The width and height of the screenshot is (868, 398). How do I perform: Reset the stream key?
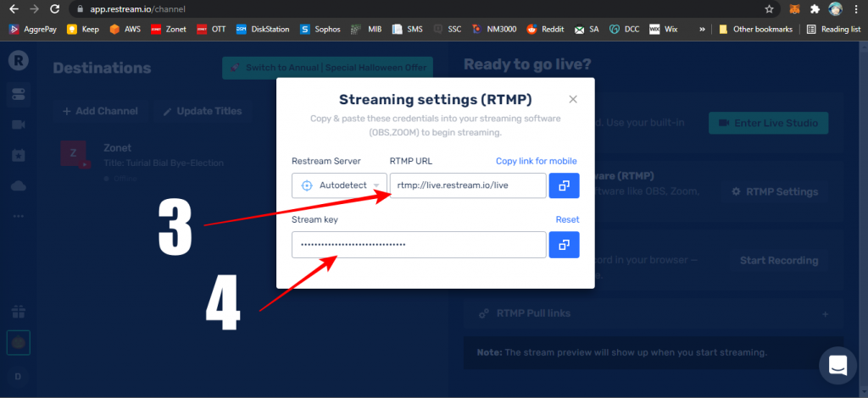tap(567, 219)
